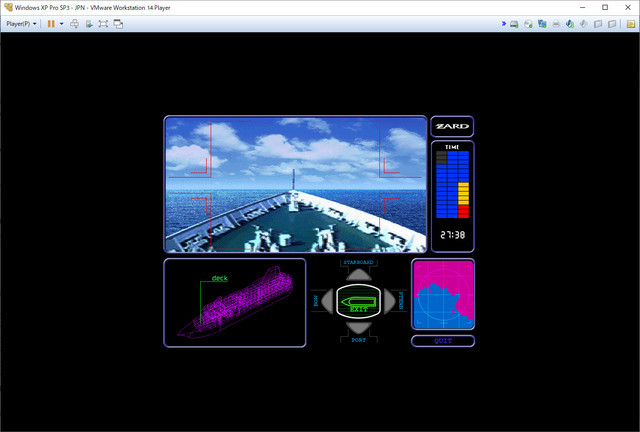The image size is (640, 432).
Task: Click the hard disk device icon
Action: (514, 24)
